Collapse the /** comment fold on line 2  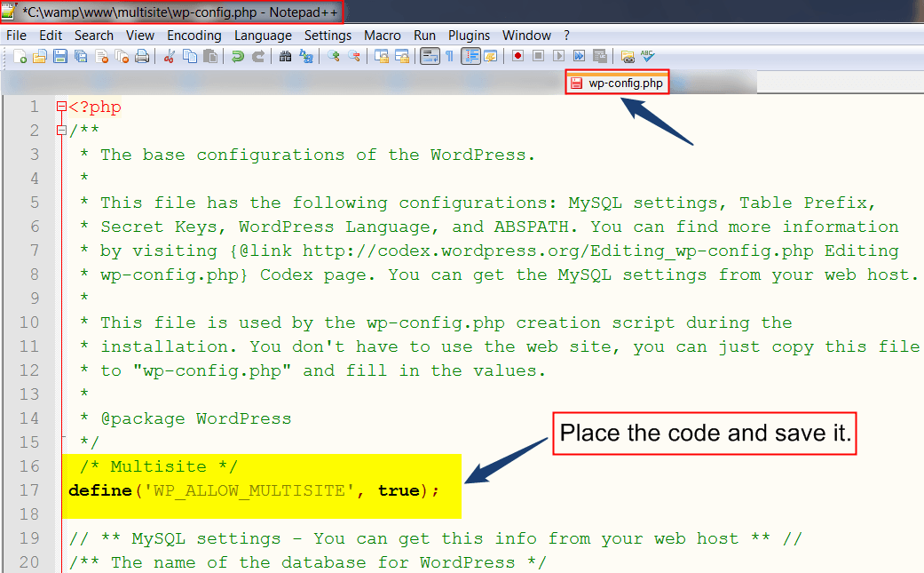pyautogui.click(x=61, y=131)
